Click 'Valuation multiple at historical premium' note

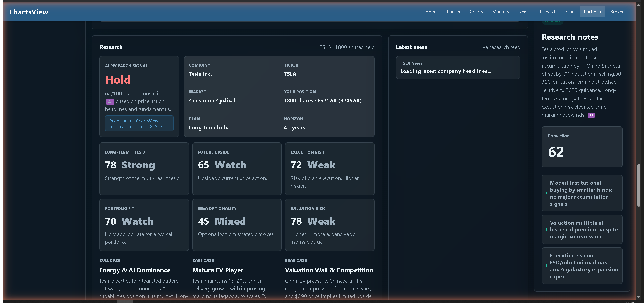[582, 229]
